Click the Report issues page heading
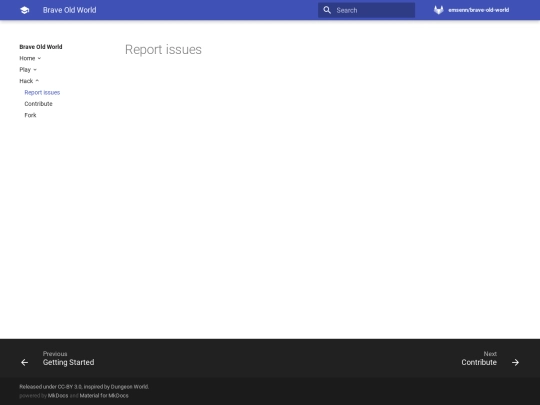The height and width of the screenshot is (405, 540). click(163, 50)
